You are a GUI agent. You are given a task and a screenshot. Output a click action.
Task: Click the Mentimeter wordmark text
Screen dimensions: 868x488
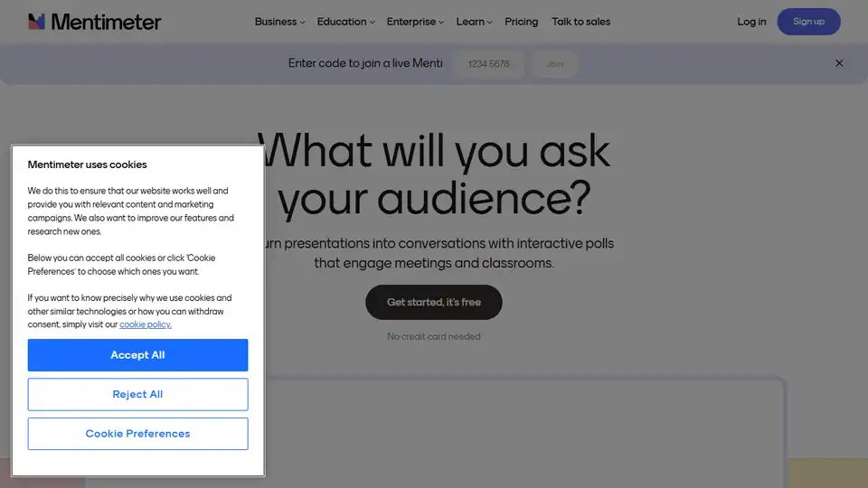click(106, 22)
